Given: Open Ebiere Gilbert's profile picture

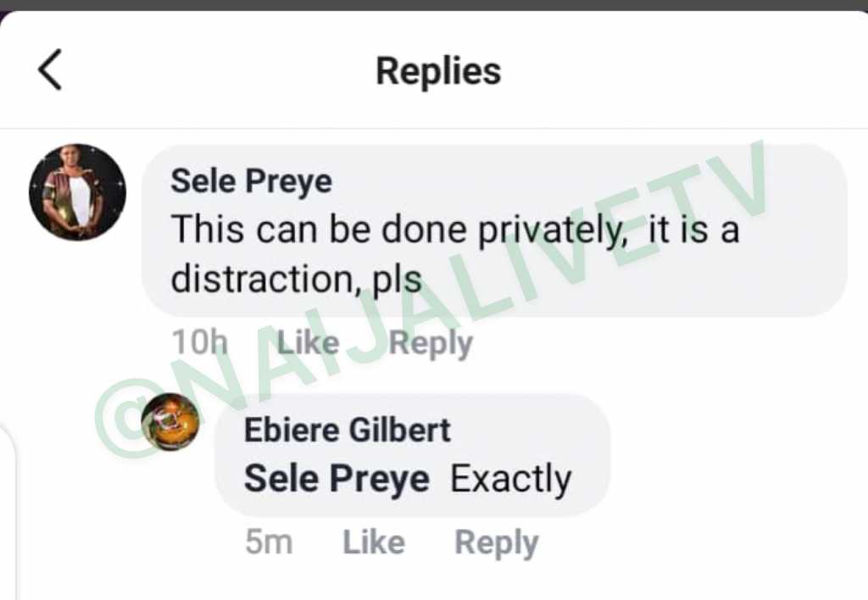Looking at the screenshot, I should pos(170,422).
